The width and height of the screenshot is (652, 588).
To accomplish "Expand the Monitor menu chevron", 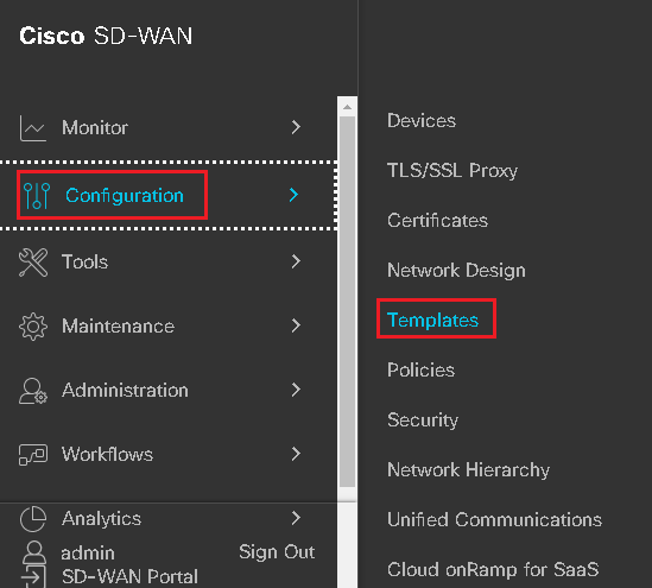I will coord(296,127).
